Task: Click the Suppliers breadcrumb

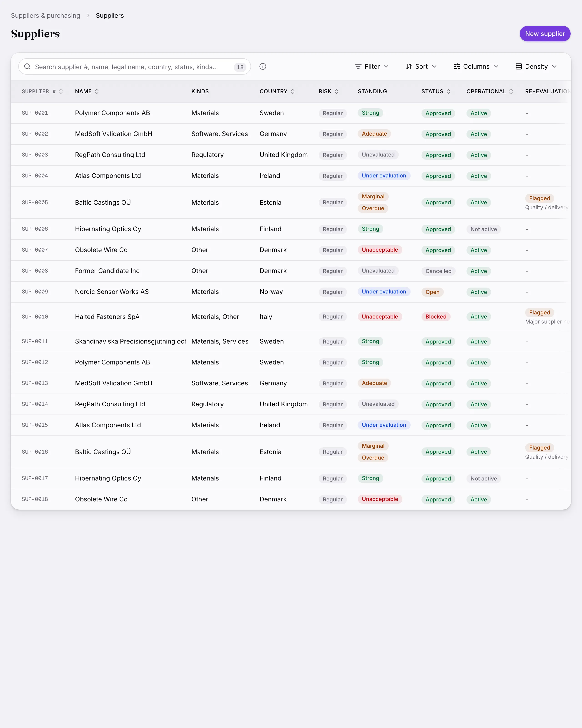Action: click(110, 15)
